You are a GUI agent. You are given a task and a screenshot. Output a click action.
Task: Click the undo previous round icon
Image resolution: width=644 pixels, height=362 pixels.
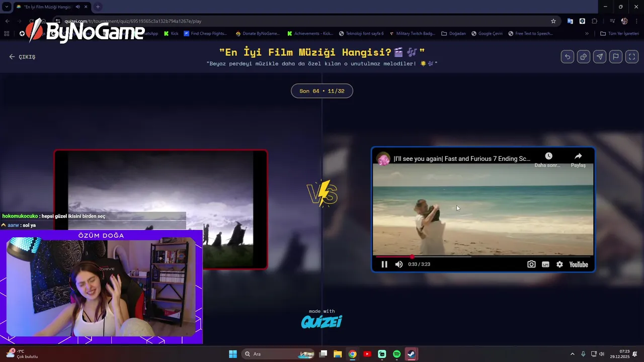[568, 57]
